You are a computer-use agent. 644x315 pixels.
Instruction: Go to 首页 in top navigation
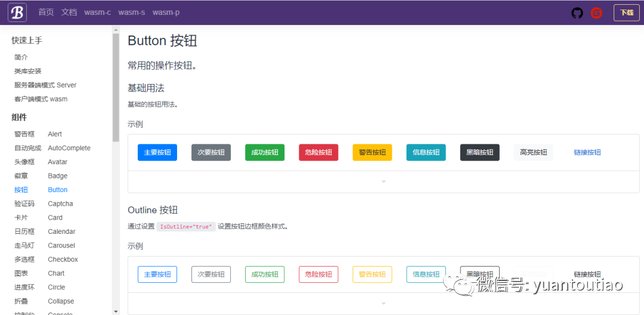tap(46, 13)
